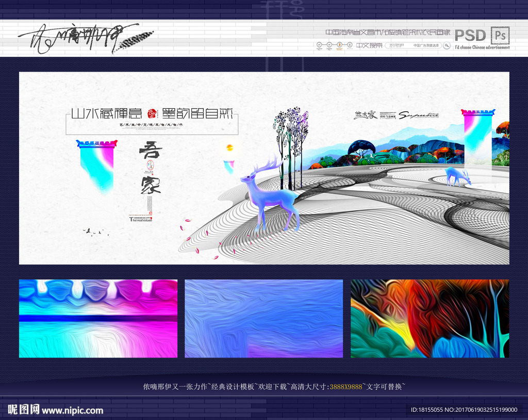The image size is (528, 420).
Task: Click the orange highlighted step circle
Action: coord(340,45)
